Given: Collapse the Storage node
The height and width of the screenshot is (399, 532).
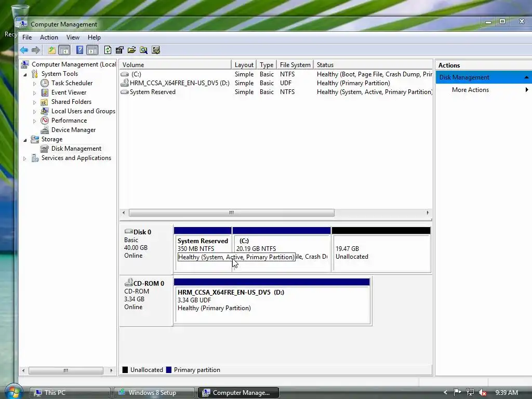Looking at the screenshot, I should [25, 140].
